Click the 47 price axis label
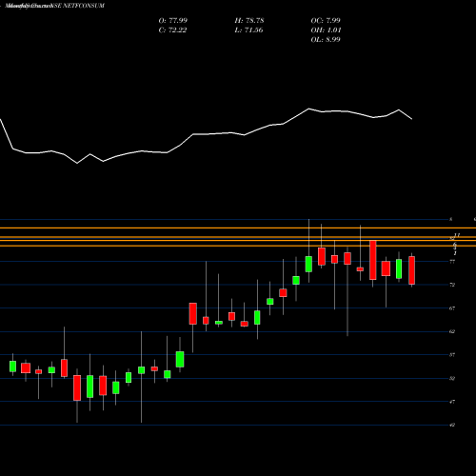This screenshot has width=476, height=476. [452, 402]
